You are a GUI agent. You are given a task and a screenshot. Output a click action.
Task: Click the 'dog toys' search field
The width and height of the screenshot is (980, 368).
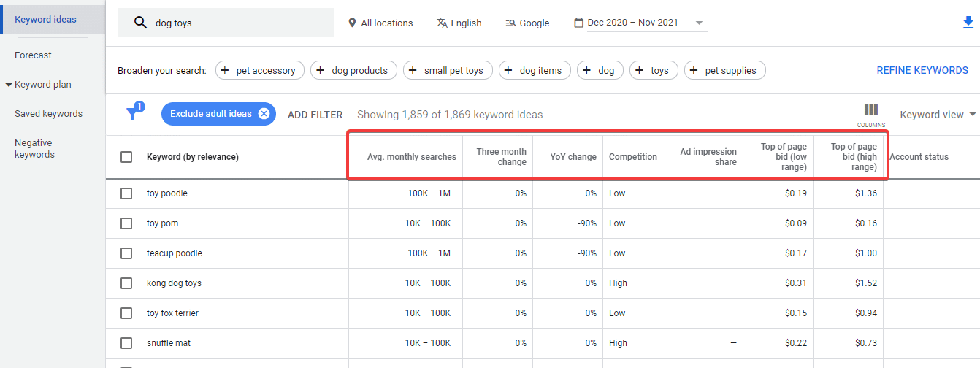234,23
